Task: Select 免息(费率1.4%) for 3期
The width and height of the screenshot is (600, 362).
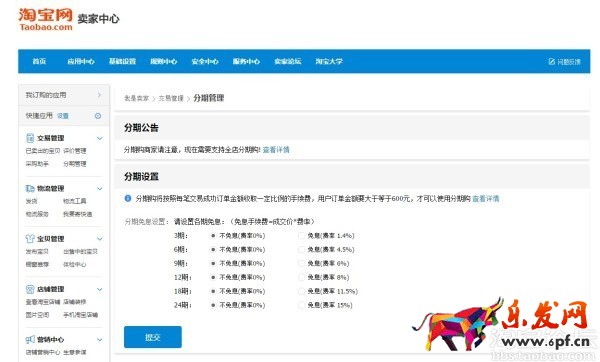Action: point(301,236)
